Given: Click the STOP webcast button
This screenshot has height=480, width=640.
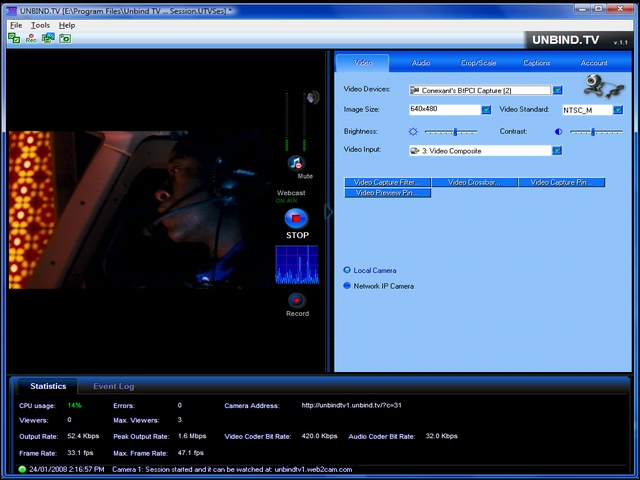Looking at the screenshot, I should 296,218.
